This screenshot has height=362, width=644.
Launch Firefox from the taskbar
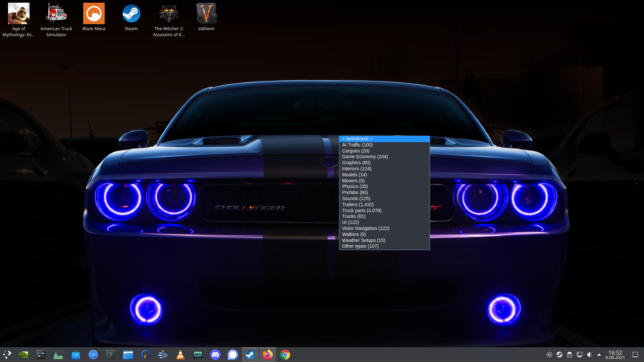[x=268, y=355]
